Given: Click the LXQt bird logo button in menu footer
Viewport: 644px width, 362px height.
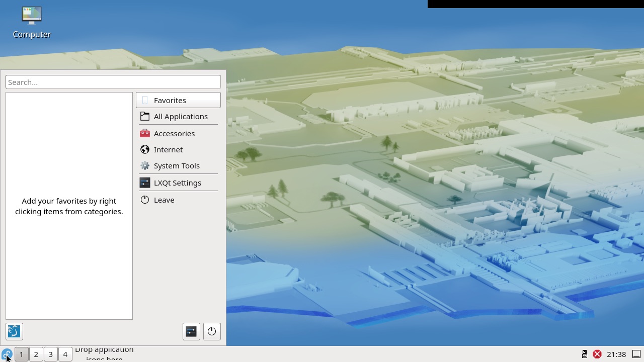Looking at the screenshot, I should [x=14, y=331].
